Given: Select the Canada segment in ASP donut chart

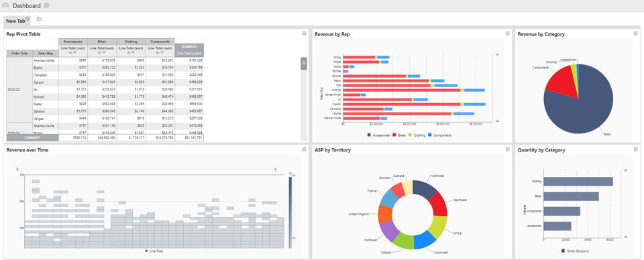Looking at the screenshot, I should tap(403, 241).
